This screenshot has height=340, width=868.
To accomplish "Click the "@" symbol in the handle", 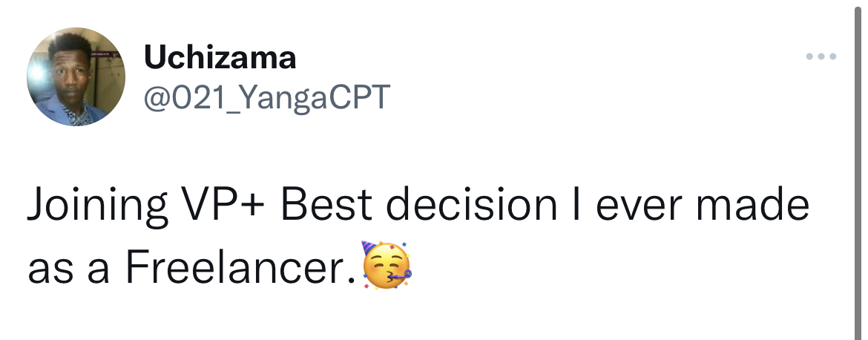I will pos(157,97).
